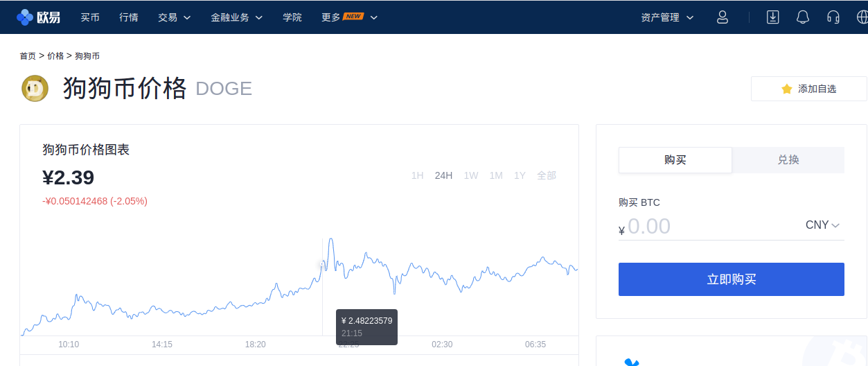Switch to the 兑换 tab
The height and width of the screenshot is (366, 868).
click(x=788, y=159)
